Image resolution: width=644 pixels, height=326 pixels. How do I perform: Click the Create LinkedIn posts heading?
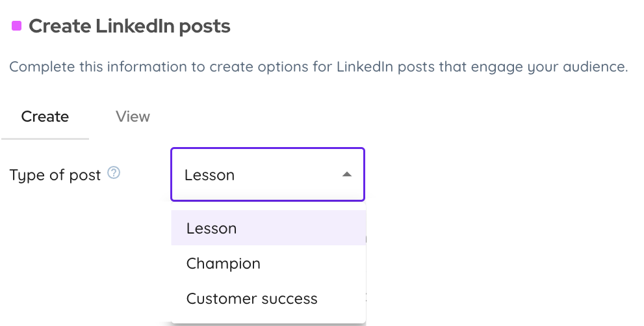pyautogui.click(x=129, y=27)
